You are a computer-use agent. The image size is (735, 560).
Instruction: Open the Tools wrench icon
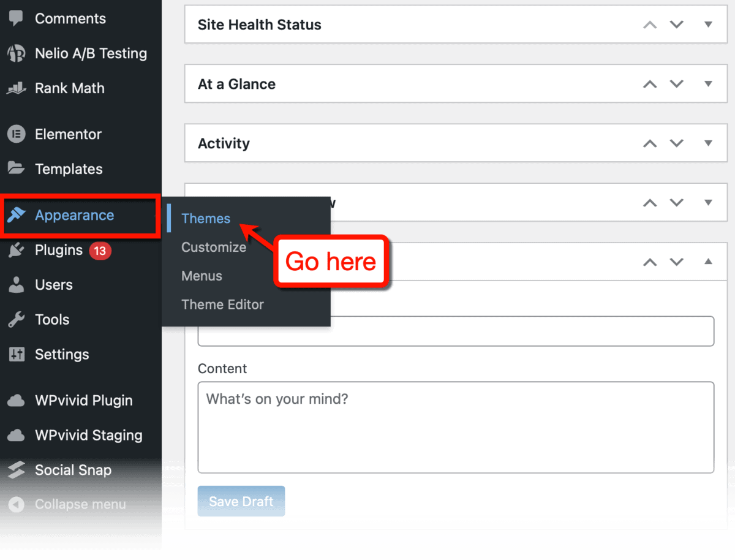tap(17, 319)
